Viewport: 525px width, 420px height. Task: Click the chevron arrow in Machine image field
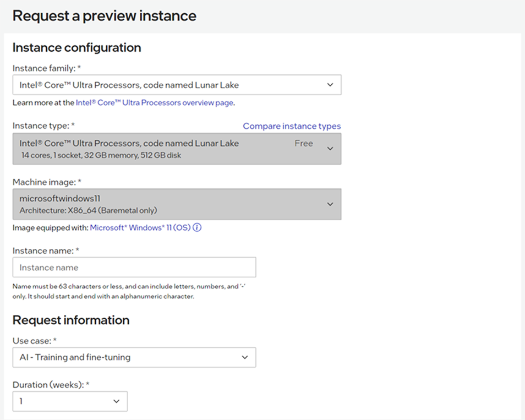tap(330, 204)
